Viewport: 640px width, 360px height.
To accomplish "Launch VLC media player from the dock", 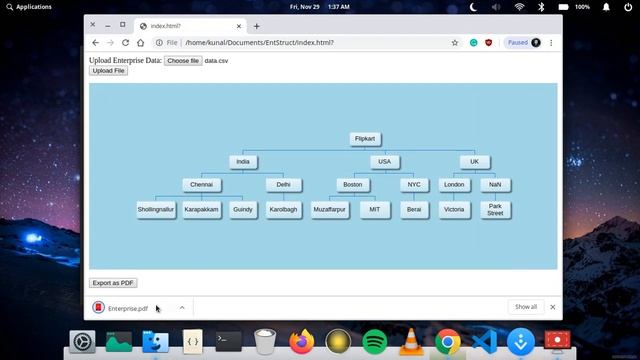I will point(411,342).
